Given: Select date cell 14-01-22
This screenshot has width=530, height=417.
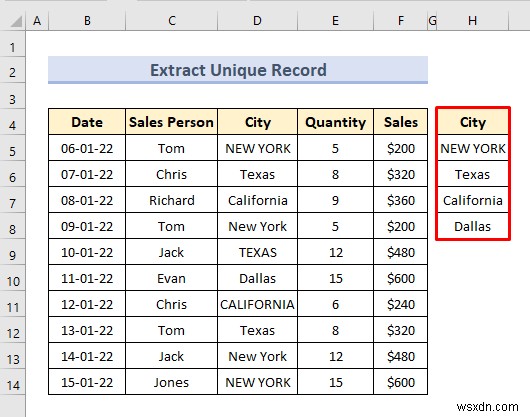Looking at the screenshot, I should pos(87,356).
